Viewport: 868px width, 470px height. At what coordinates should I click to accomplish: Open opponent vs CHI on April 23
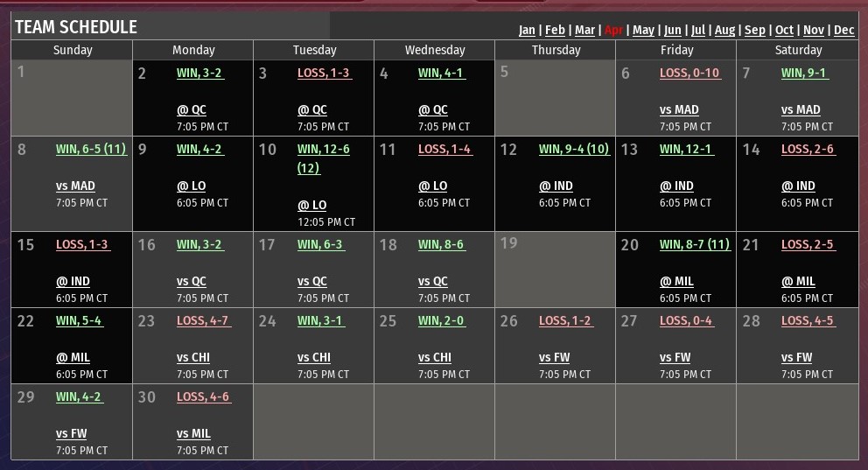coord(193,358)
